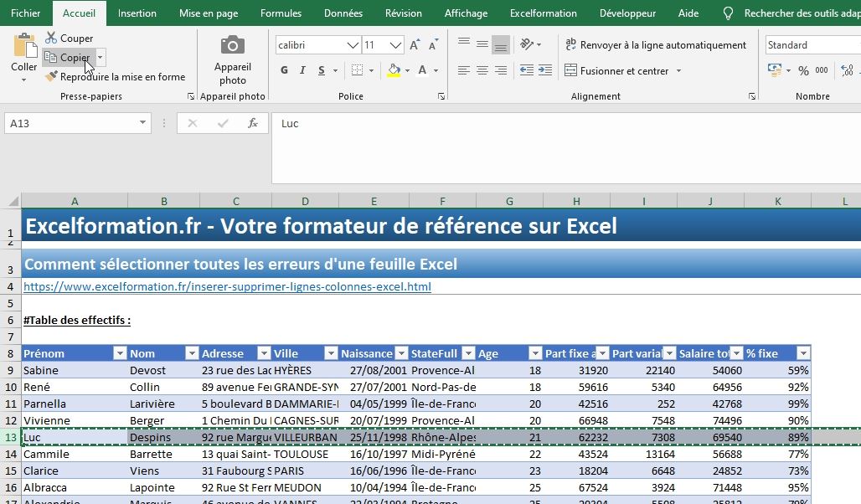
Task: Decrease font size with small A icon
Action: [x=433, y=45]
